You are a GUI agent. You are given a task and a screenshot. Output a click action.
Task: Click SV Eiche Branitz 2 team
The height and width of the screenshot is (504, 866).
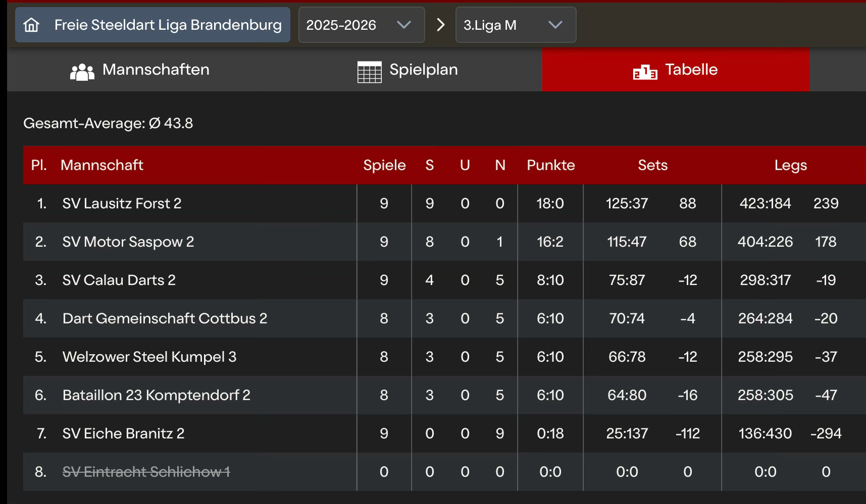pyautogui.click(x=123, y=433)
